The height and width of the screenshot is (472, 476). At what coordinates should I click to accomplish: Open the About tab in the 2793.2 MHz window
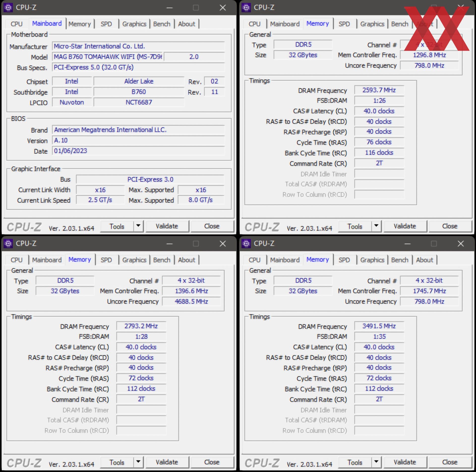pyautogui.click(x=186, y=260)
